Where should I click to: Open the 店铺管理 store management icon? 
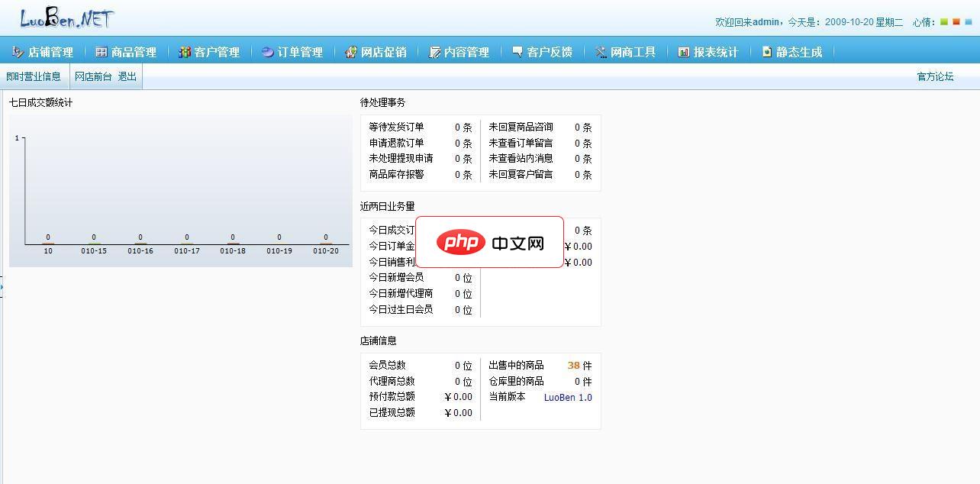tap(19, 52)
